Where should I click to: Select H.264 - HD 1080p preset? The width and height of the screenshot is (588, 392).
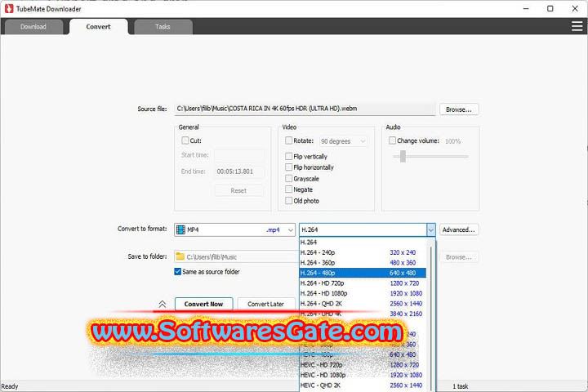[x=363, y=293]
